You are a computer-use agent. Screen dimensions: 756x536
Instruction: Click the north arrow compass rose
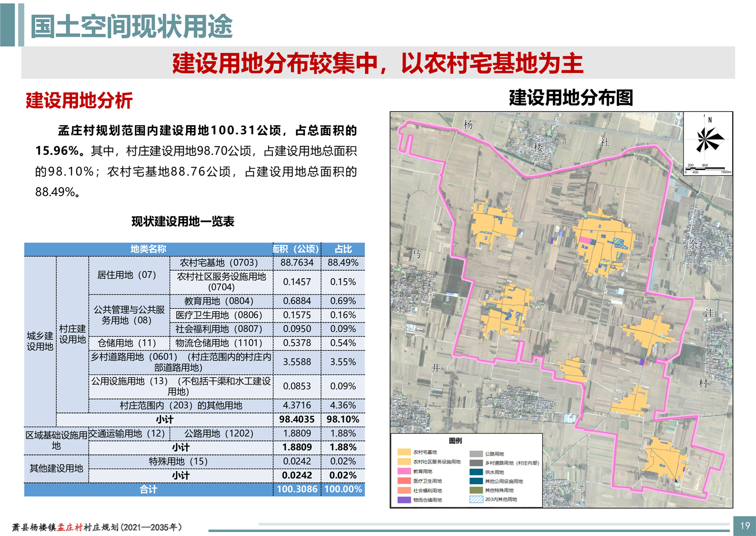coord(708,137)
